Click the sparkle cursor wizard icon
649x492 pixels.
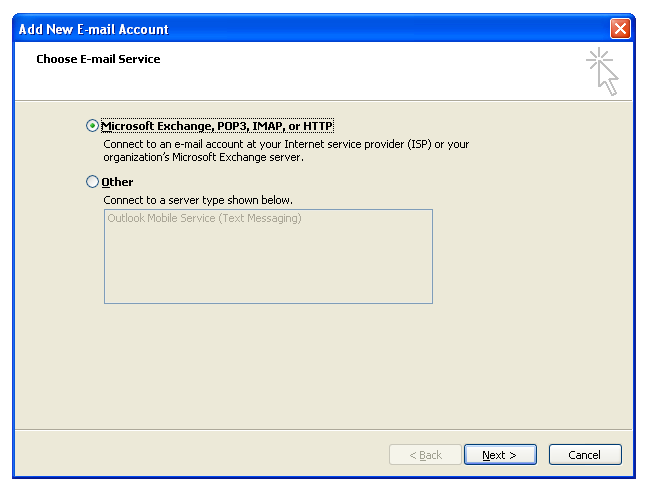(x=603, y=71)
